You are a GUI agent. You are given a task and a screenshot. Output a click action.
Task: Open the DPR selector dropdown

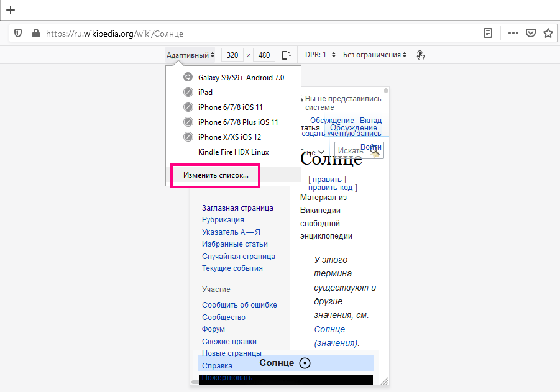click(320, 55)
